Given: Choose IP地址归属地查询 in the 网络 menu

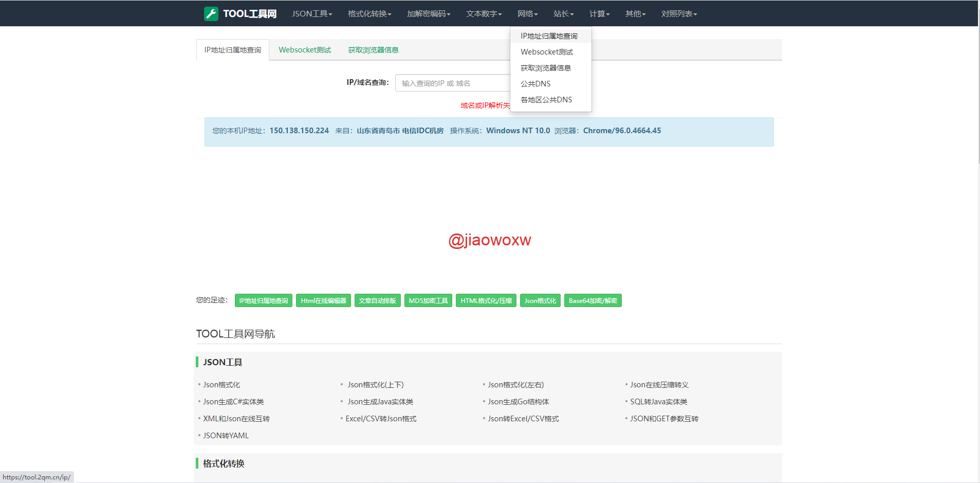Looking at the screenshot, I should [x=551, y=36].
